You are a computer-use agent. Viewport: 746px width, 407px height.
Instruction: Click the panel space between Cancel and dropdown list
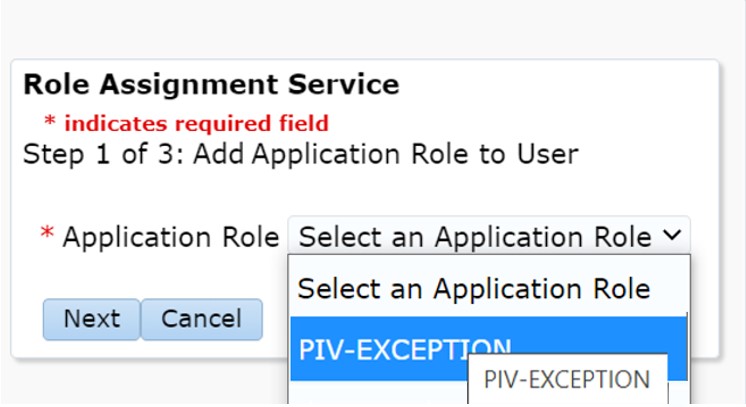[275, 320]
